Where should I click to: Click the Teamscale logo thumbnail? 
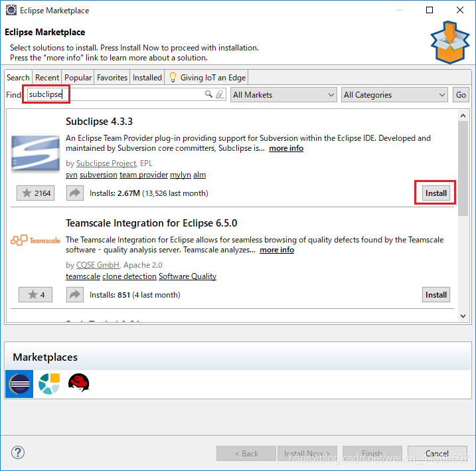(x=36, y=240)
